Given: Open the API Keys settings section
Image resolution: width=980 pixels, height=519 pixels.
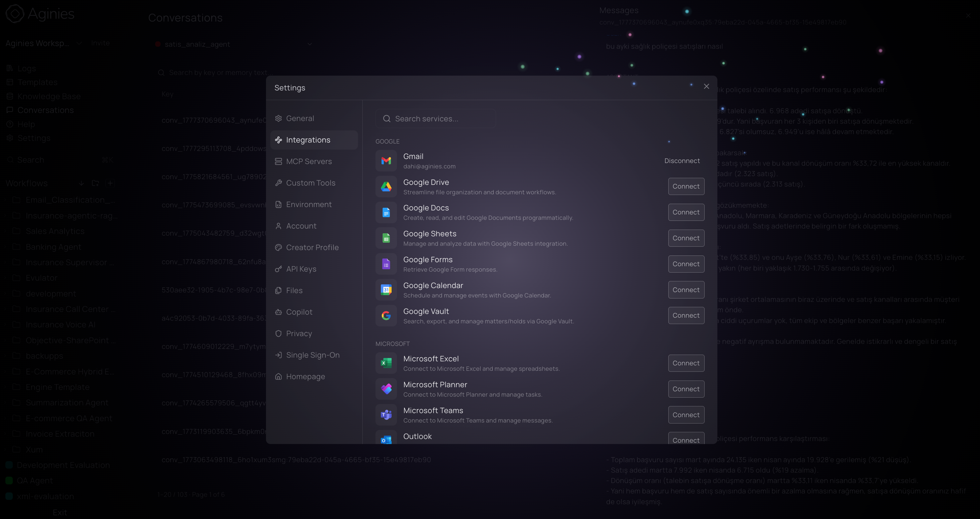Looking at the screenshot, I should point(314,269).
